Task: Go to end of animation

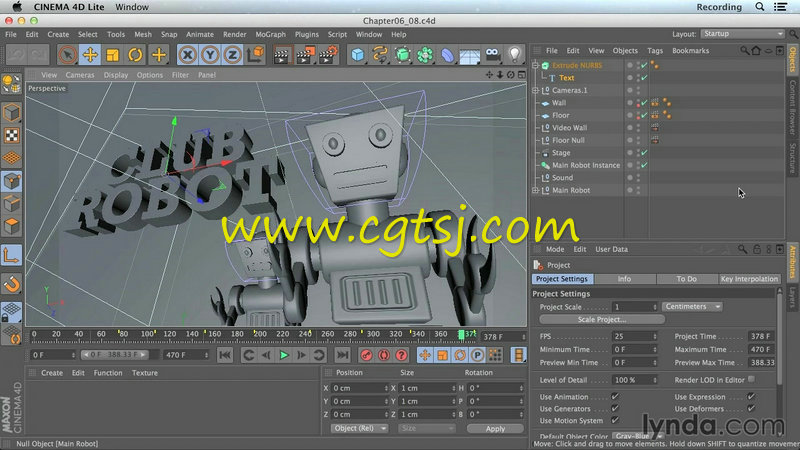Action: pyautogui.click(x=342, y=355)
